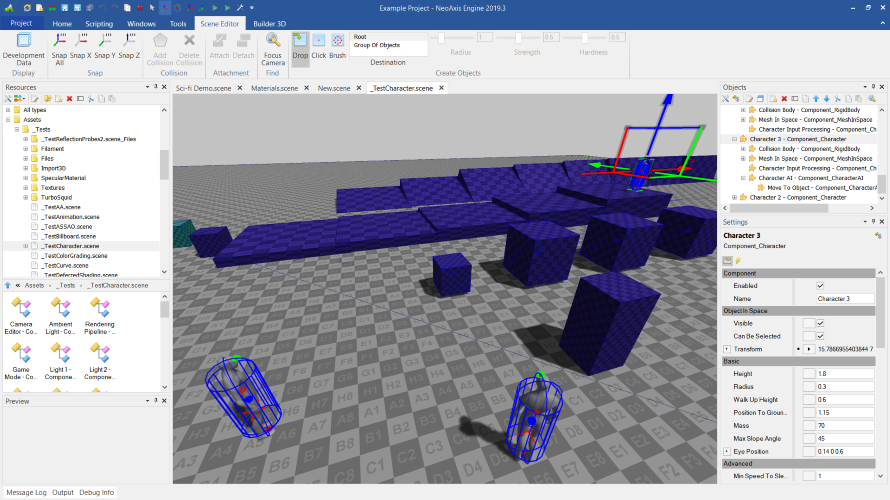Image resolution: width=890 pixels, height=500 pixels.
Task: Click red delete icon in Objects toolbar
Action: [x=784, y=99]
